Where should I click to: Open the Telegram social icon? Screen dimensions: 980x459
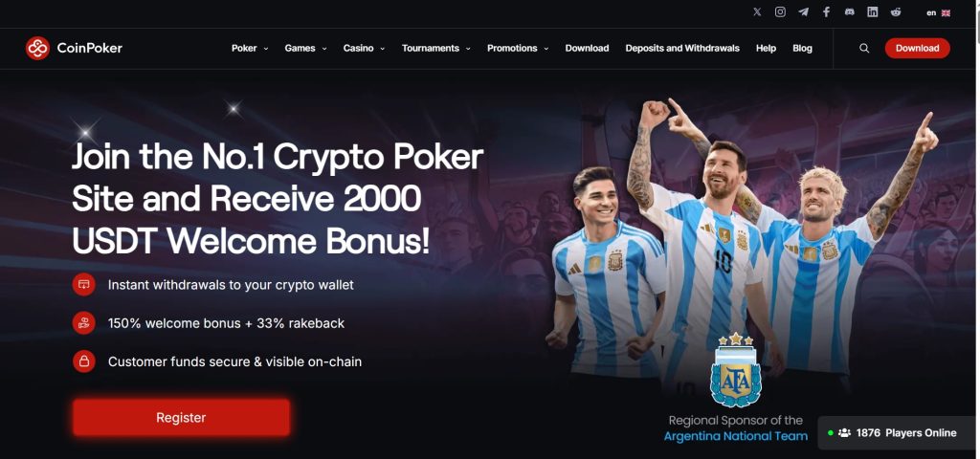pos(803,11)
